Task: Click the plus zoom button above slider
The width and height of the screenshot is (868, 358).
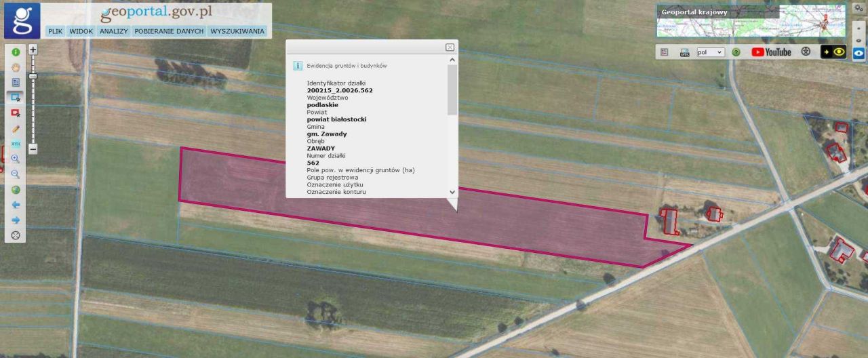Action: click(33, 49)
